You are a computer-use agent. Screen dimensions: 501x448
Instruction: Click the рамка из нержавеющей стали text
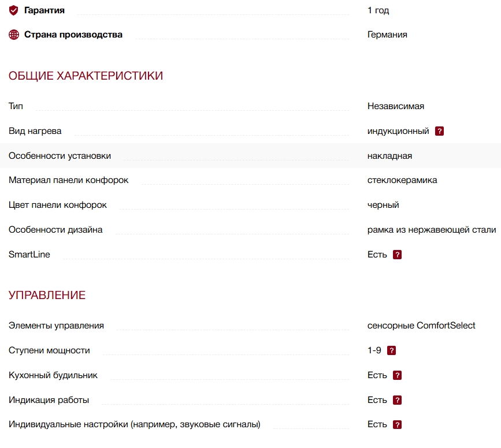coord(432,230)
